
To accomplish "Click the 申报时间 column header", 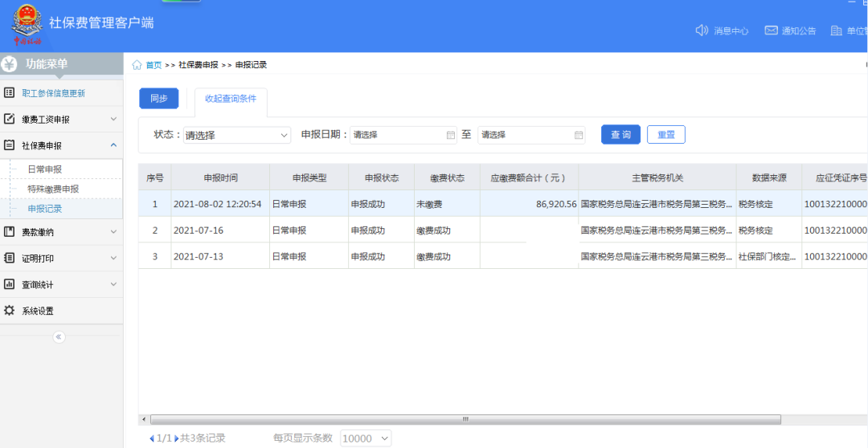I will pyautogui.click(x=220, y=177).
